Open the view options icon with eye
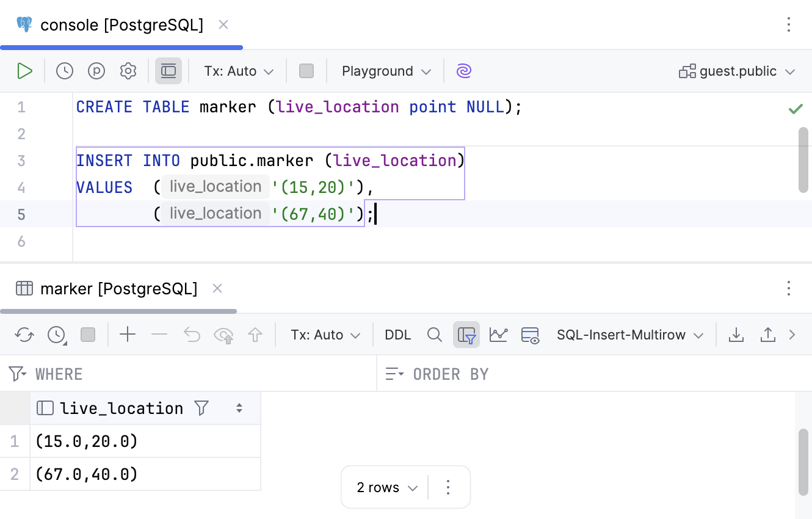The image size is (812, 519). coord(530,335)
